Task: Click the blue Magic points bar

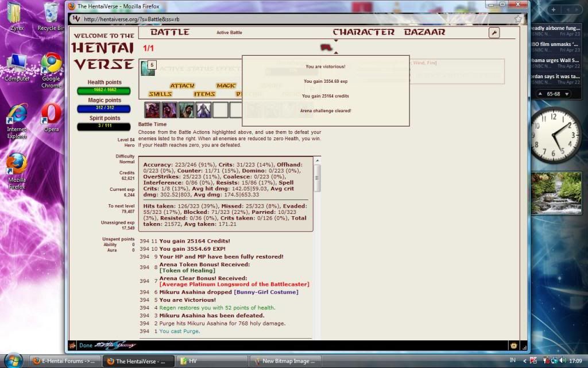Action: click(104, 108)
